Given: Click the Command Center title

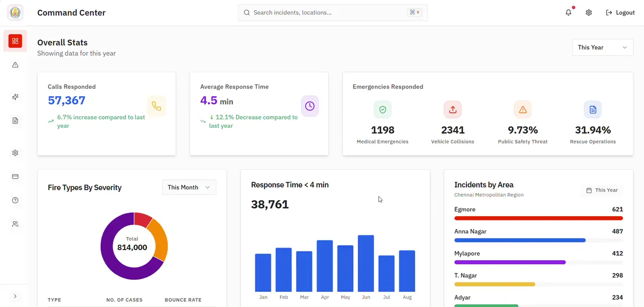Looking at the screenshot, I should pyautogui.click(x=71, y=13).
